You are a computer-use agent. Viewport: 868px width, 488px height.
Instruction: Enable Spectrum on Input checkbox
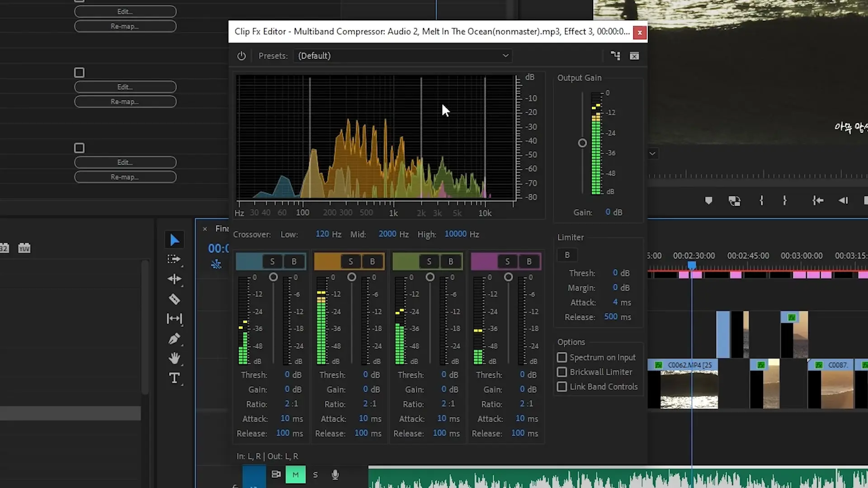click(561, 357)
